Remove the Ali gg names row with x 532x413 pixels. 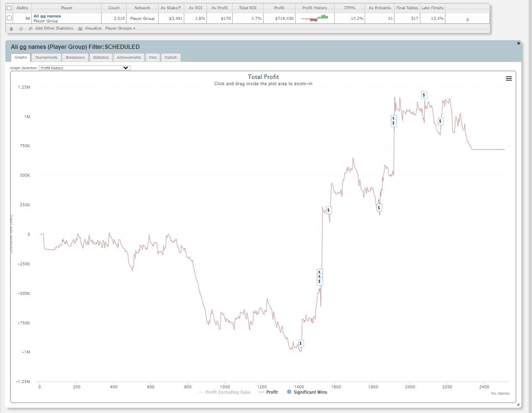coord(467,18)
